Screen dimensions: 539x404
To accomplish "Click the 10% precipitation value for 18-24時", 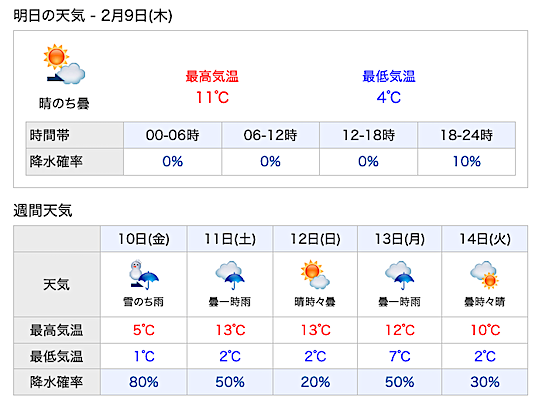I will 466,162.
